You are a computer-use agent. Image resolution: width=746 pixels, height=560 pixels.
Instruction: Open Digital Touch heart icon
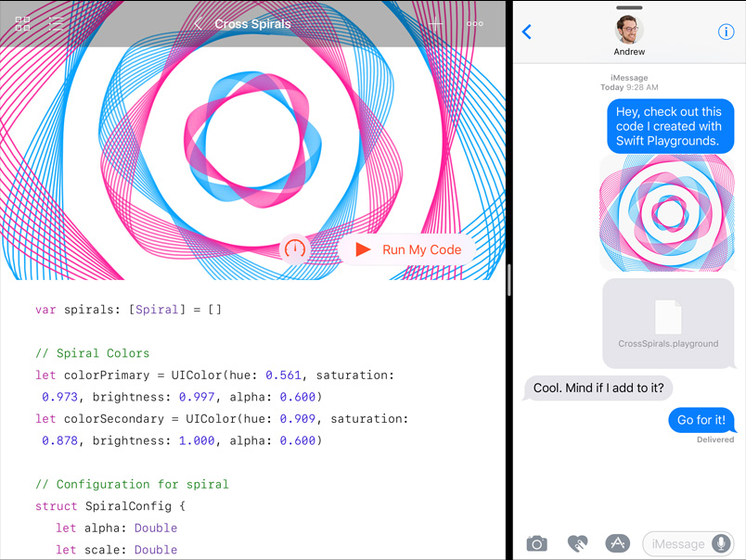coord(577,543)
